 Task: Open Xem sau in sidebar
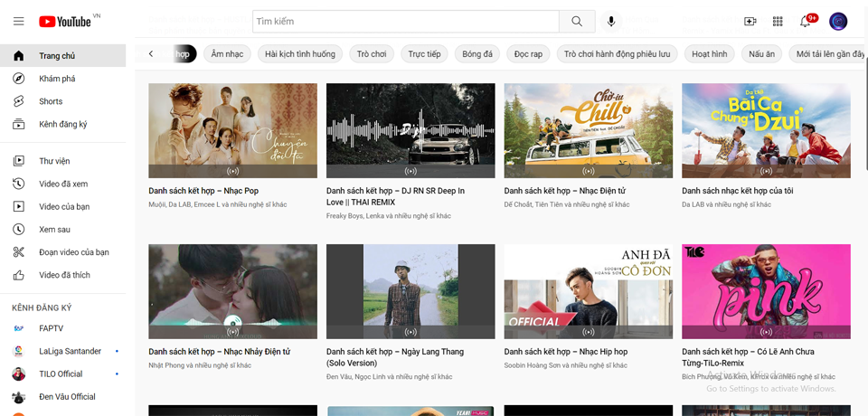point(62,229)
